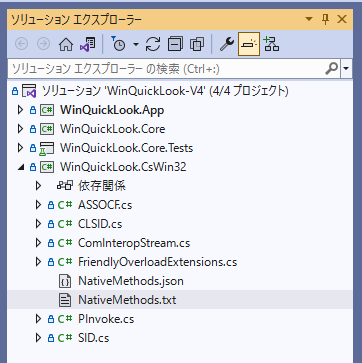Image resolution: width=362 pixels, height=363 pixels.
Task: Open the window position dropdown arrow
Action: coord(309,19)
